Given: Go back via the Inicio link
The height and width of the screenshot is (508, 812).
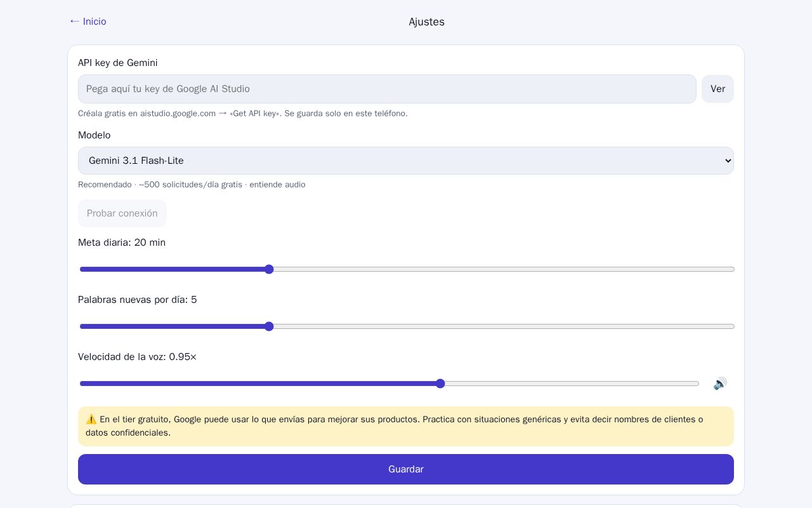Looking at the screenshot, I should (88, 22).
